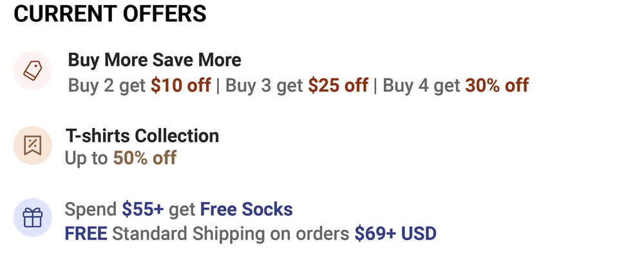
Task: Click the $25 off discount amount
Action: point(338,86)
